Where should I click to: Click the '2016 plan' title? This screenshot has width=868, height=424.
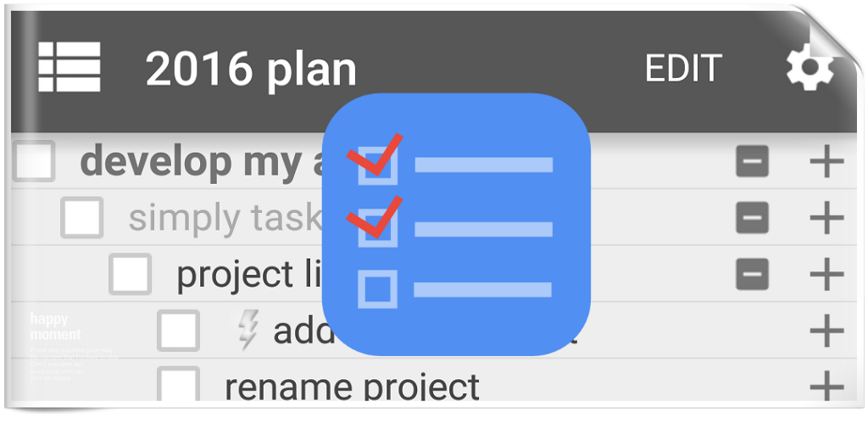251,70
